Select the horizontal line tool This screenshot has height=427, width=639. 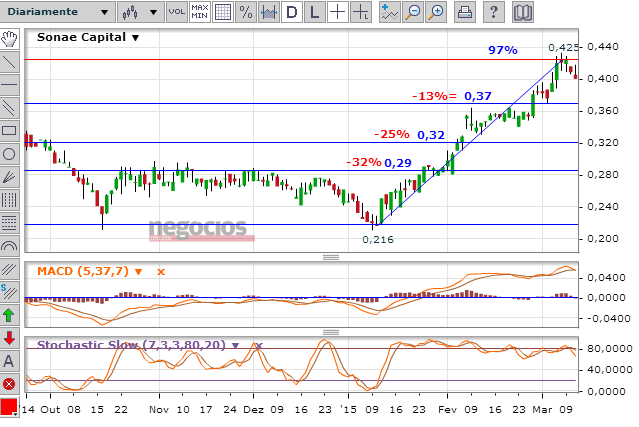[x=9, y=85]
